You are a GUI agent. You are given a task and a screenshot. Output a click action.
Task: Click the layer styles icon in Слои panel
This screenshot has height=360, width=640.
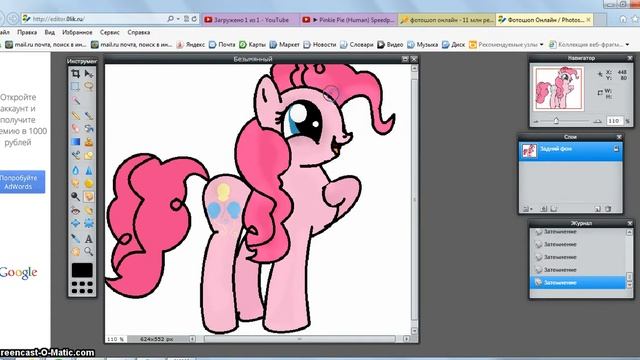pos(554,209)
